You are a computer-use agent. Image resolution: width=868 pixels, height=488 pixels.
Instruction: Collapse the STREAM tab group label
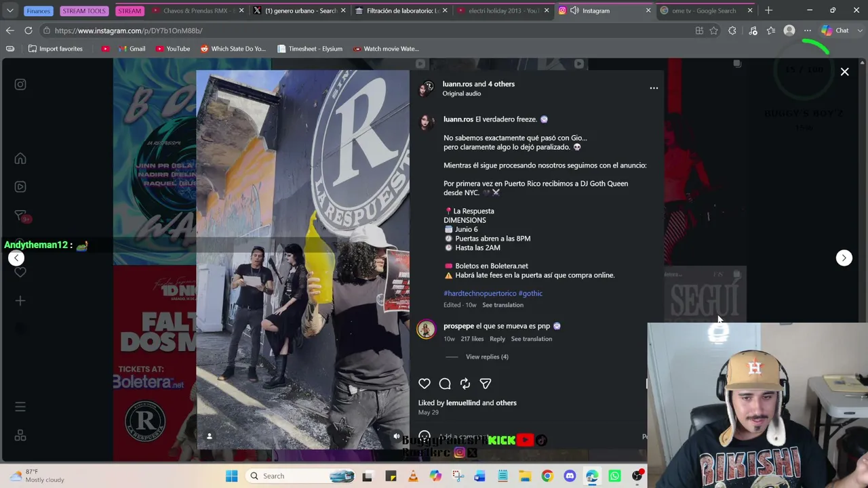(x=129, y=11)
